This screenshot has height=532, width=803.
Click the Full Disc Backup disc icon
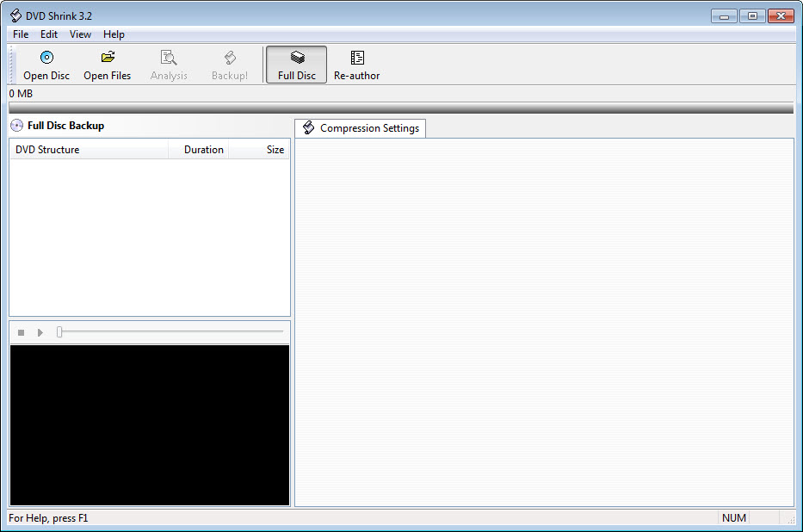pos(17,126)
